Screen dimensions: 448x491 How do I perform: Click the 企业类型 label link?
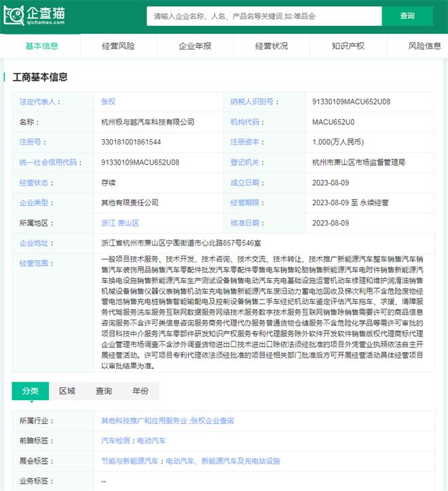[34, 203]
